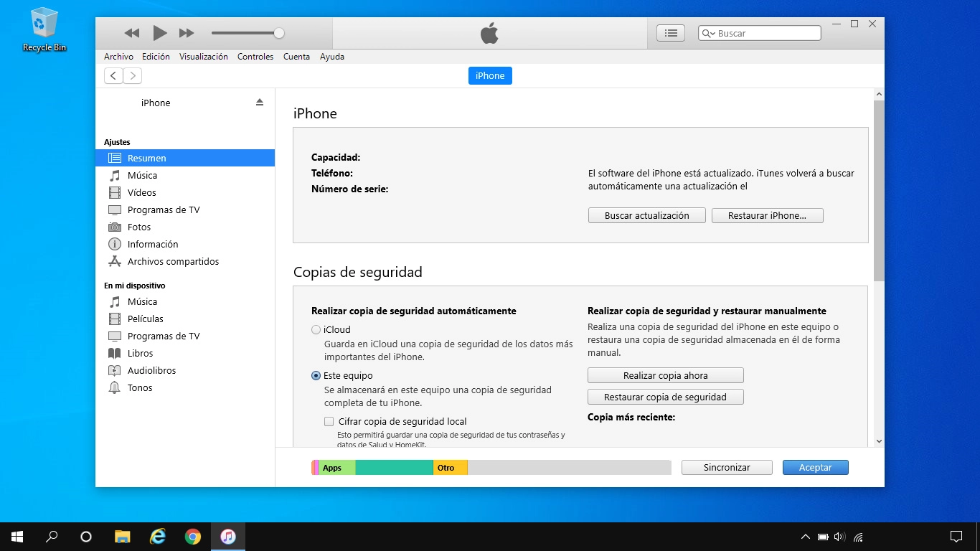Launch Chrome from the Windows taskbar
980x551 pixels.
point(192,537)
